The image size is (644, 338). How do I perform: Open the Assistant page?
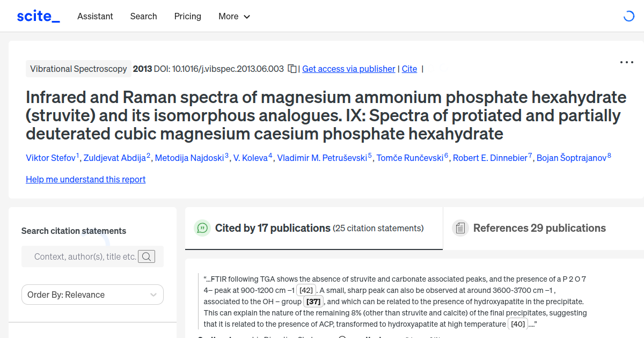95,17
